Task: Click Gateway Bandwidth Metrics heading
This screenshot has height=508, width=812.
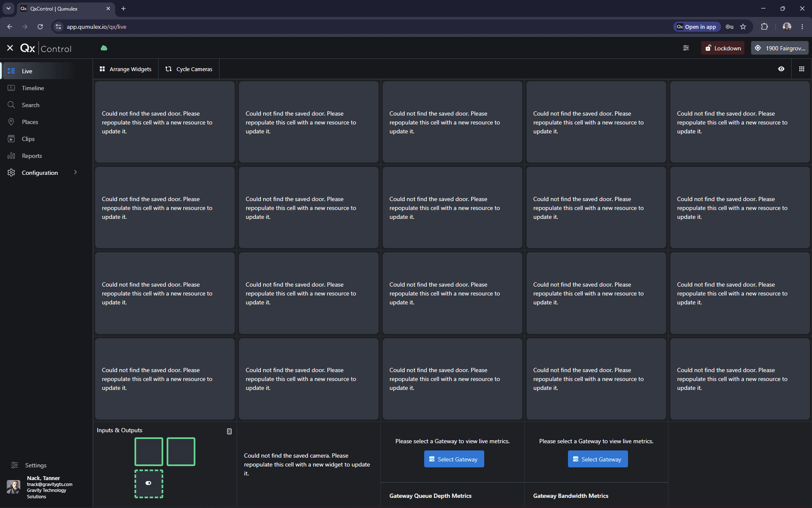Action: click(571, 496)
